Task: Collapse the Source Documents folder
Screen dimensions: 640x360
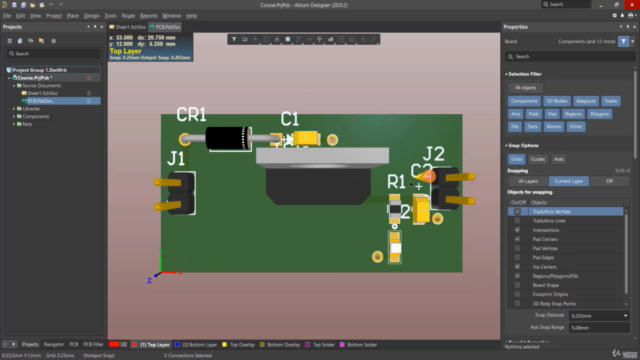Action: (14, 86)
